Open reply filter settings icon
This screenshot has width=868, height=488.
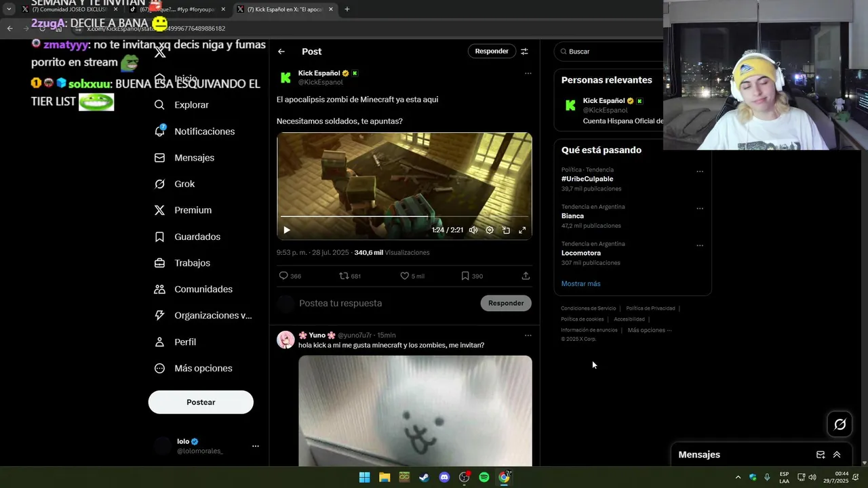point(524,52)
